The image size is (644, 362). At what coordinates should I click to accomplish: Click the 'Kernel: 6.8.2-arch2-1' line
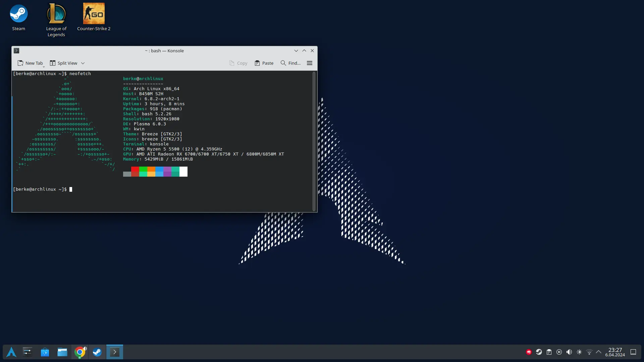click(x=151, y=99)
